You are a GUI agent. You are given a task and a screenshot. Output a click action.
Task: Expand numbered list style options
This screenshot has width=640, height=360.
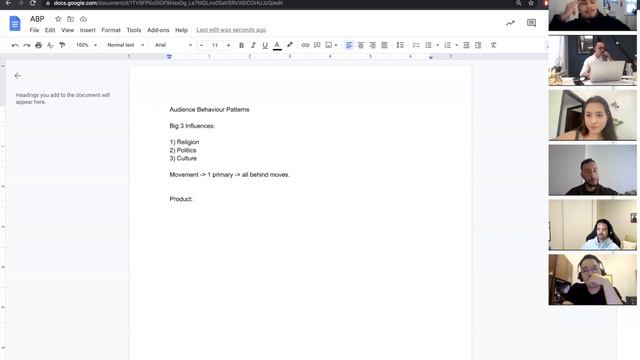[456, 45]
